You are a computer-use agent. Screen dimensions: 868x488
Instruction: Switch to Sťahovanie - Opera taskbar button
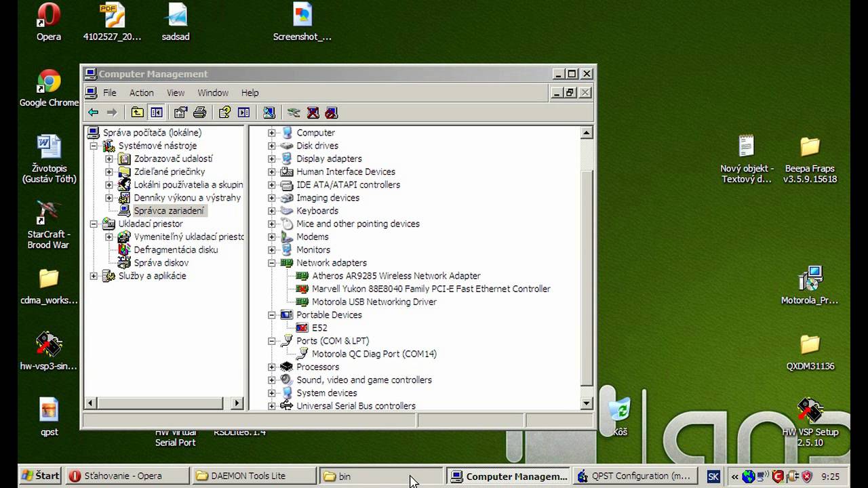[x=127, y=476]
